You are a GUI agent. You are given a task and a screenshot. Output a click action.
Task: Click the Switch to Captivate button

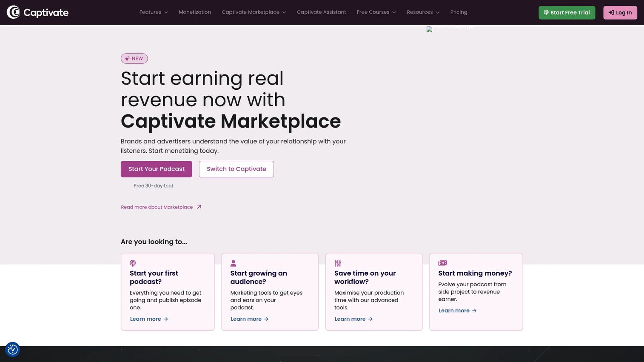pyautogui.click(x=237, y=169)
